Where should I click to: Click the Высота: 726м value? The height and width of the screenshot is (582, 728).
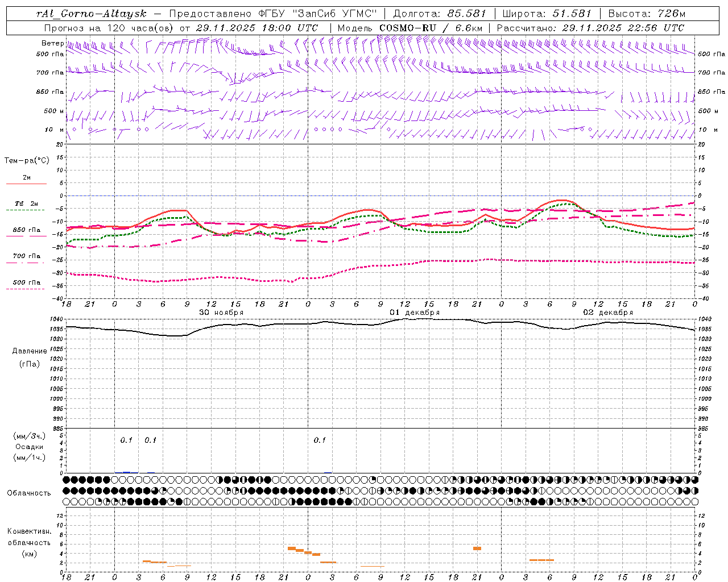(x=647, y=14)
